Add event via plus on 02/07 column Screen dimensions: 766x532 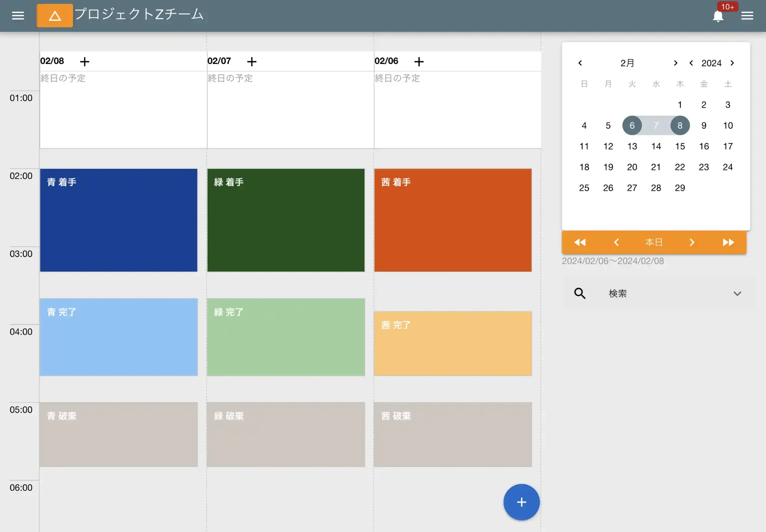coord(252,61)
